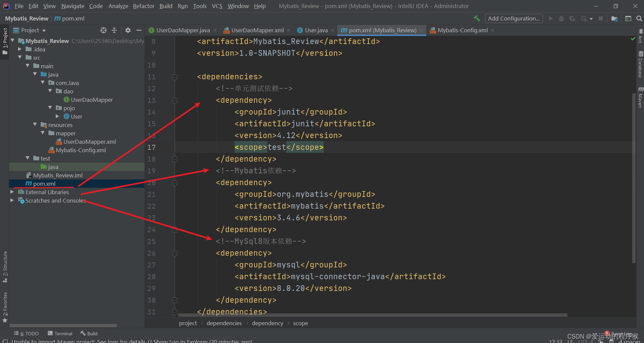This screenshot has width=644, height=343.
Task: Click the 1: Project side tab
Action: coord(5,41)
